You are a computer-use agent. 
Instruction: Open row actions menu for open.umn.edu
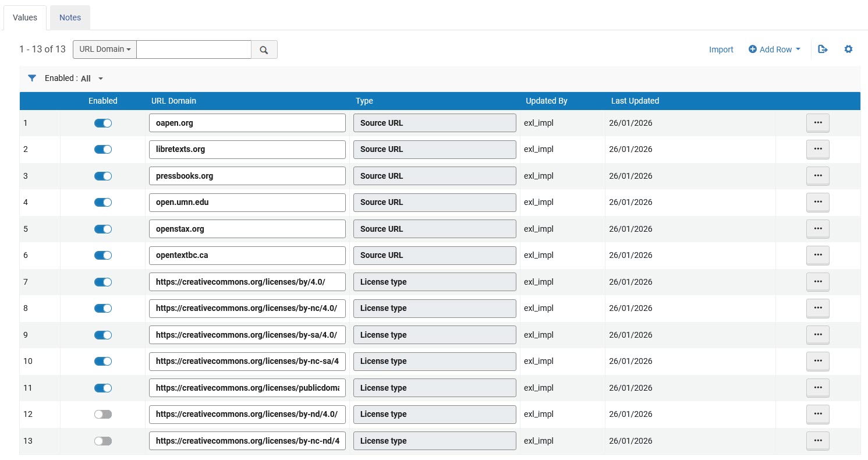tap(817, 202)
